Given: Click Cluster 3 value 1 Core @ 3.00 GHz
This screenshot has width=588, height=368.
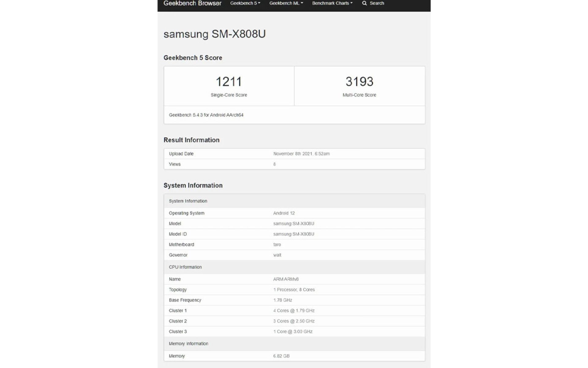Looking at the screenshot, I should coord(293,332).
